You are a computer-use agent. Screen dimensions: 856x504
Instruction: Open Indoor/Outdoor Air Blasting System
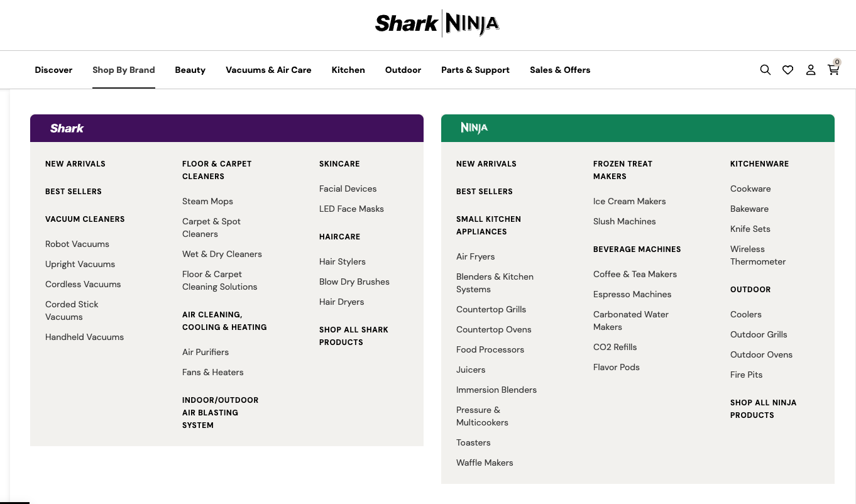coord(220,413)
